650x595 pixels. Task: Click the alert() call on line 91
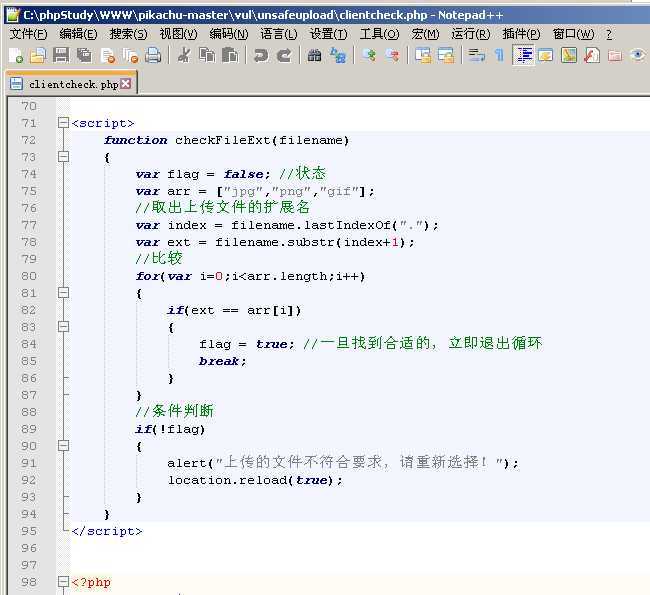pyautogui.click(x=343, y=463)
